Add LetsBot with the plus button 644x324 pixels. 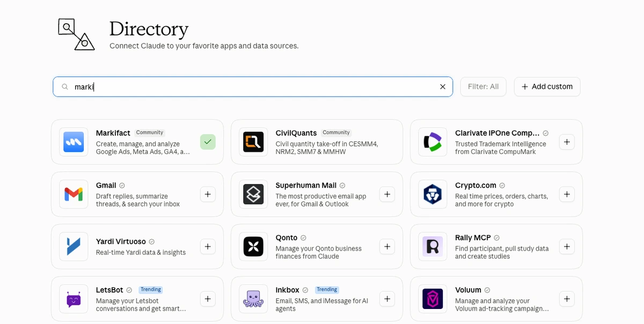pos(208,299)
